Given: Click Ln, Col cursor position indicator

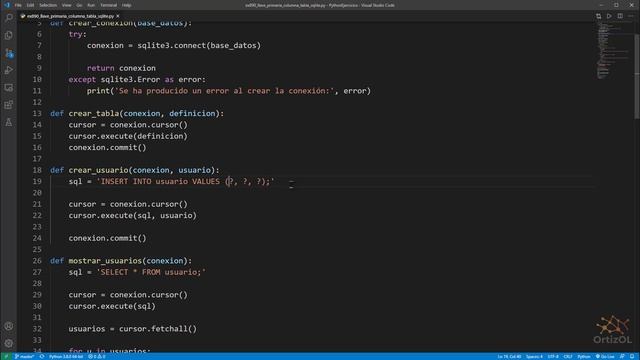Looking at the screenshot, I should (509, 356).
